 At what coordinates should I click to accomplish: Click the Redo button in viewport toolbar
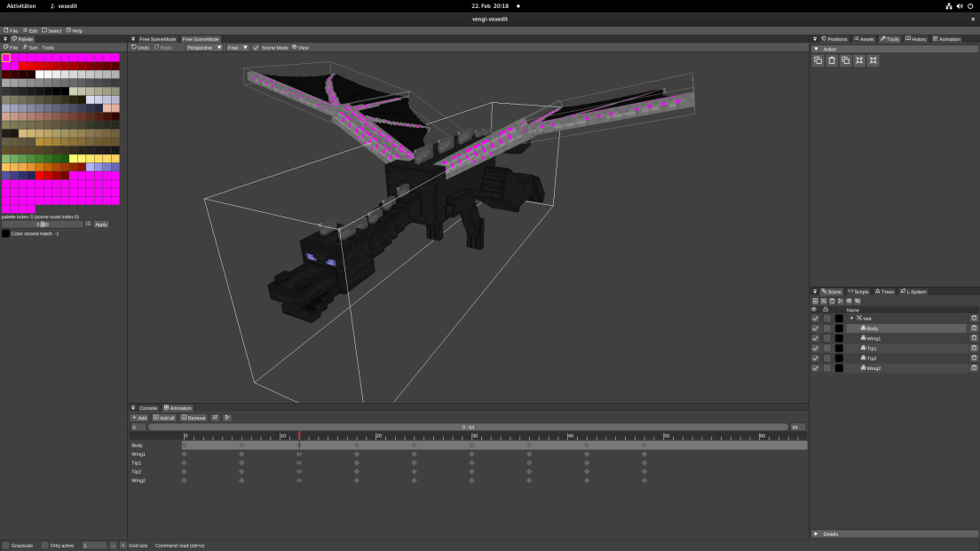click(163, 48)
